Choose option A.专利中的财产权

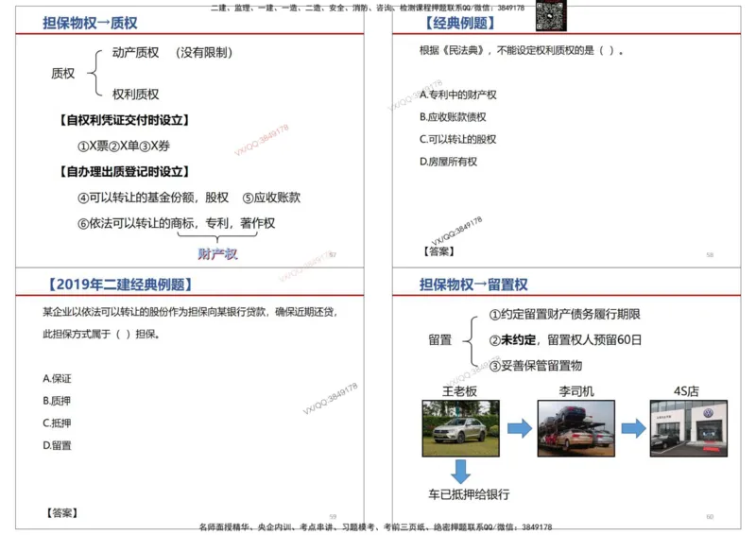458,95
